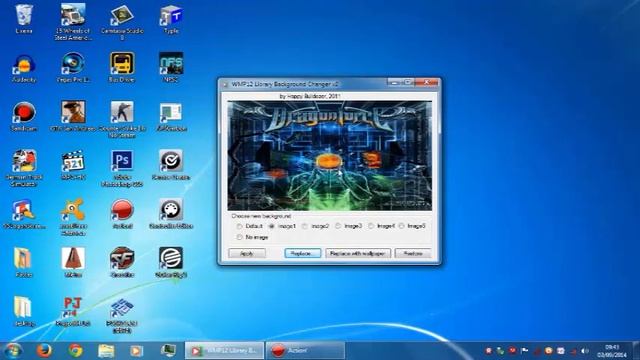
Task: Open the German Truck Simulator icon
Action: coord(24,168)
